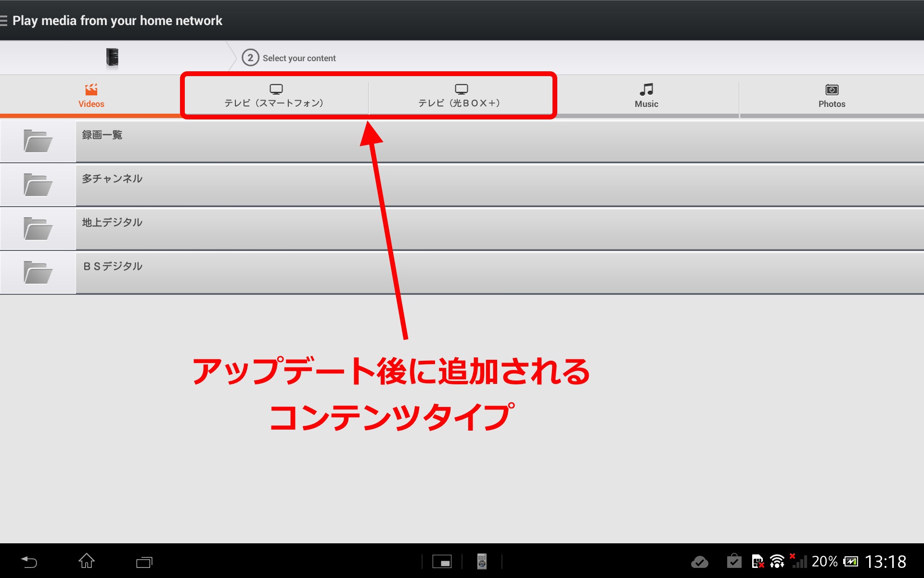This screenshot has width=924, height=578.
Task: Tap the mobile signal strength icon
Action: pyautogui.click(x=799, y=561)
